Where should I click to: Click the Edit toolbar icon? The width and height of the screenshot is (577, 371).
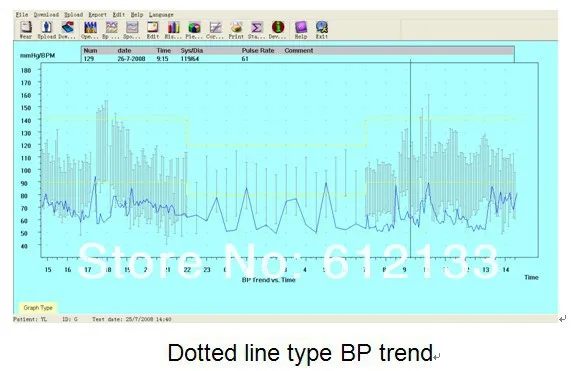pyautogui.click(x=153, y=30)
